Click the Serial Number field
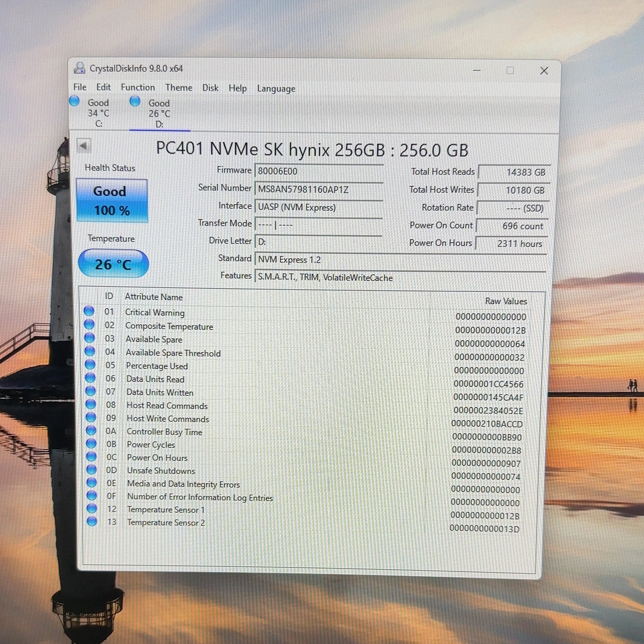This screenshot has width=644, height=644. (x=318, y=189)
